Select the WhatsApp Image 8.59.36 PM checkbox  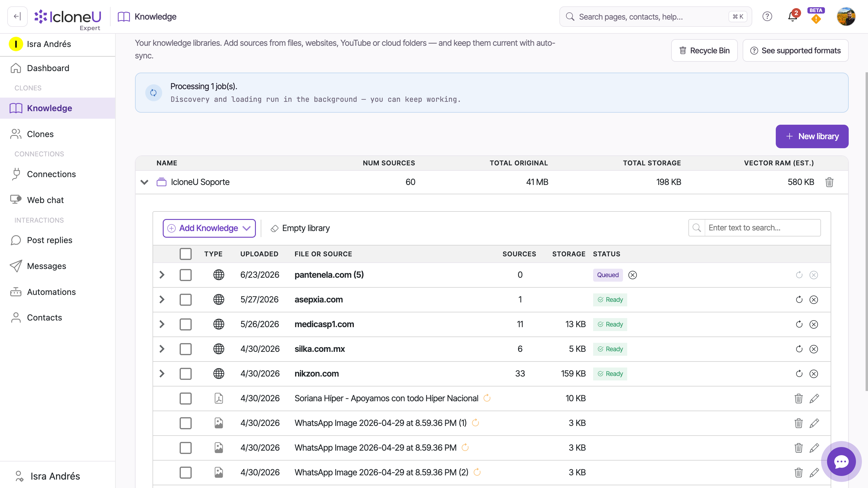point(185,448)
